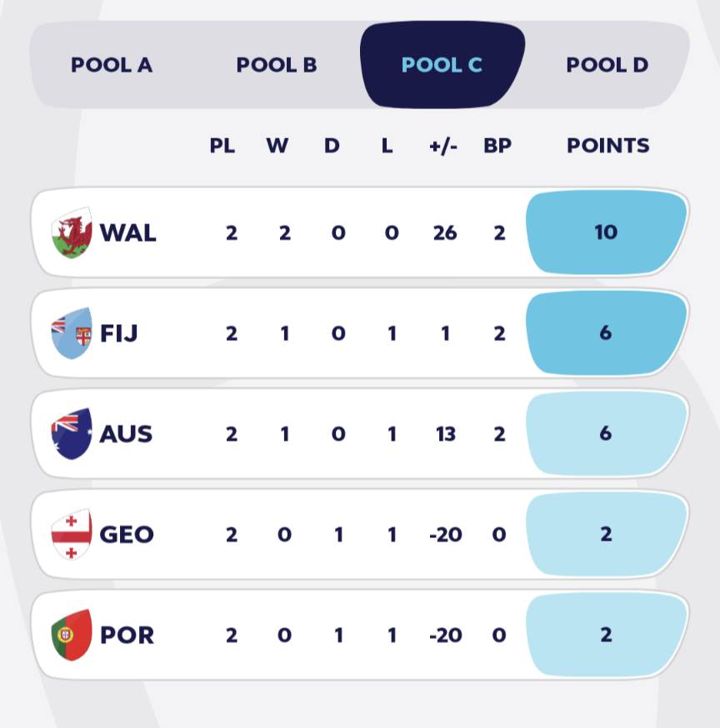Click Wales' 26 points difference value
The height and width of the screenshot is (728, 720).
(x=445, y=232)
